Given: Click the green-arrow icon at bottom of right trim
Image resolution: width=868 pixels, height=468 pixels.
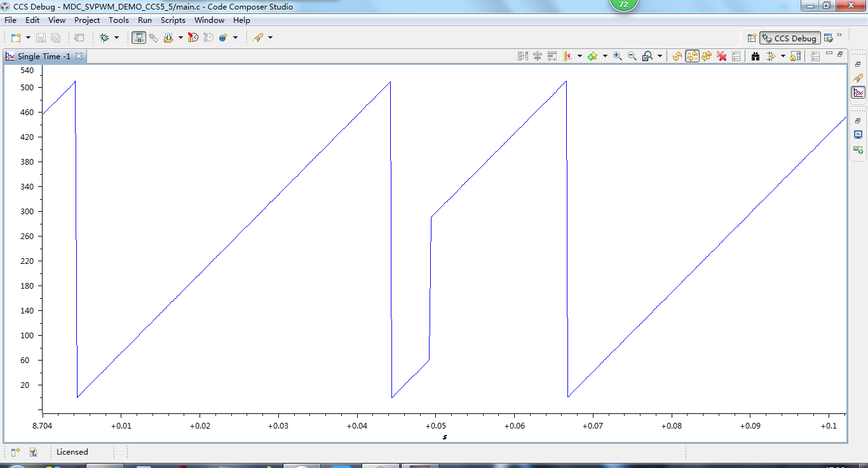Looking at the screenshot, I should pos(858,149).
